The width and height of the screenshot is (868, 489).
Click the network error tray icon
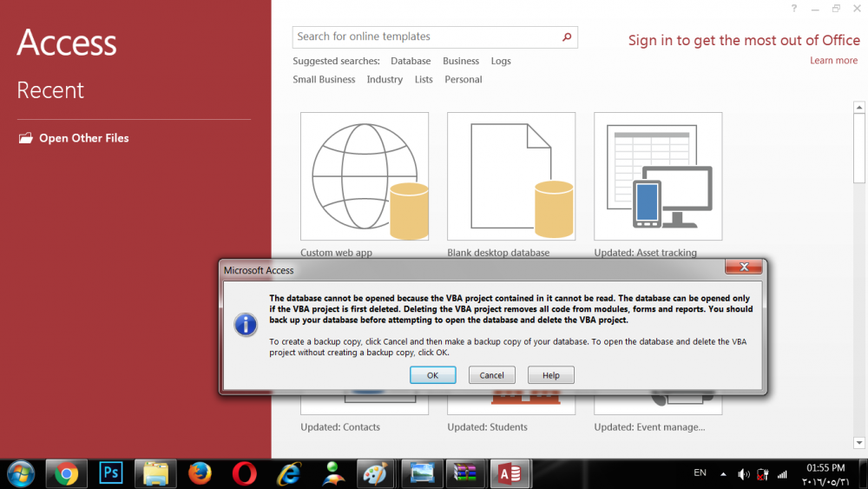click(x=763, y=474)
